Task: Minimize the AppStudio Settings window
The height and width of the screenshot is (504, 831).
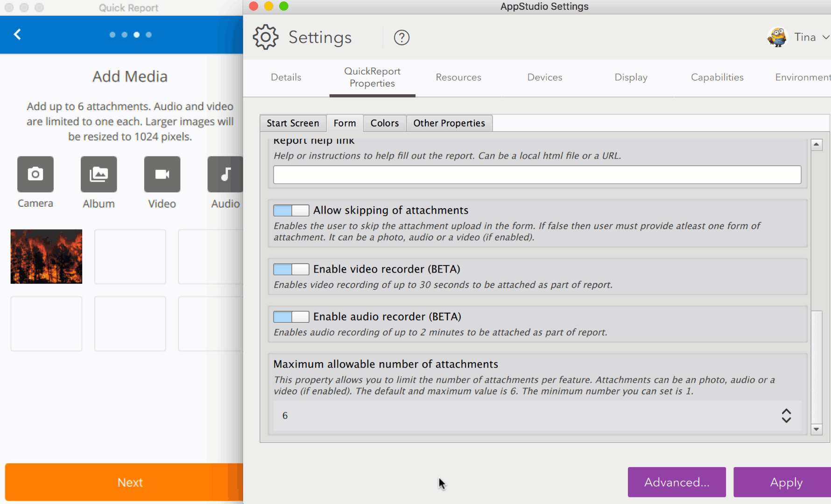Action: tap(269, 6)
